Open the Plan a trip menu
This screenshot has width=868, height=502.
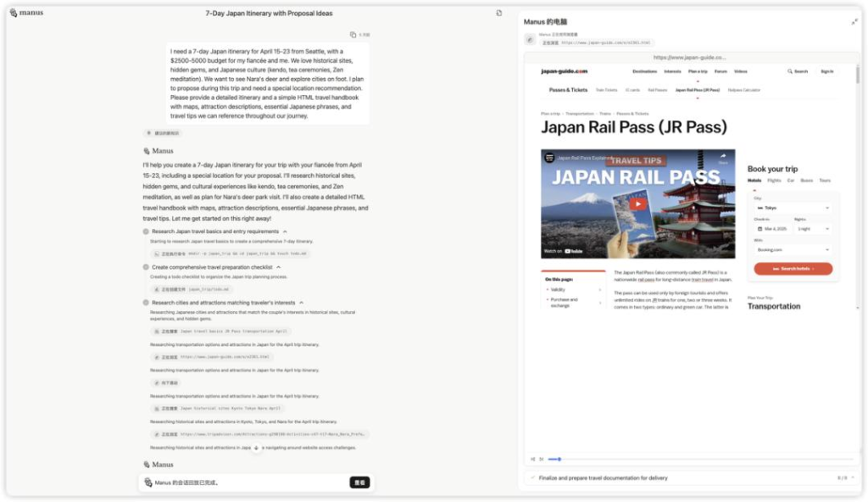pos(698,71)
